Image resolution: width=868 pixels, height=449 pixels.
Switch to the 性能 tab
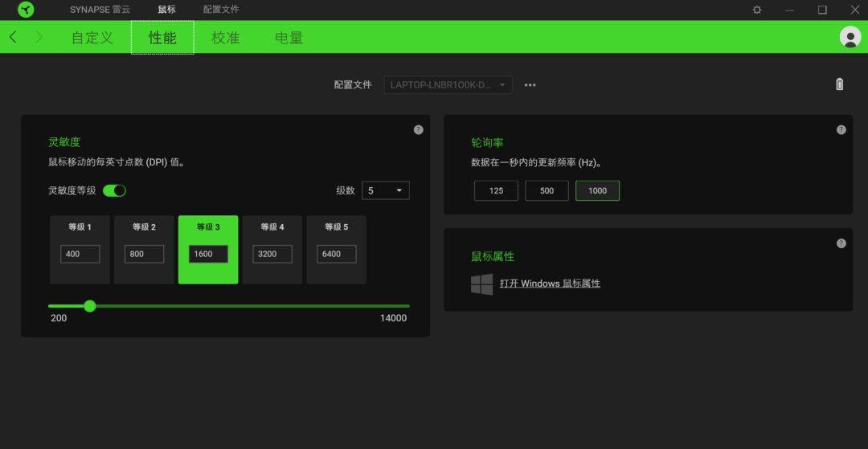pyautogui.click(x=162, y=38)
